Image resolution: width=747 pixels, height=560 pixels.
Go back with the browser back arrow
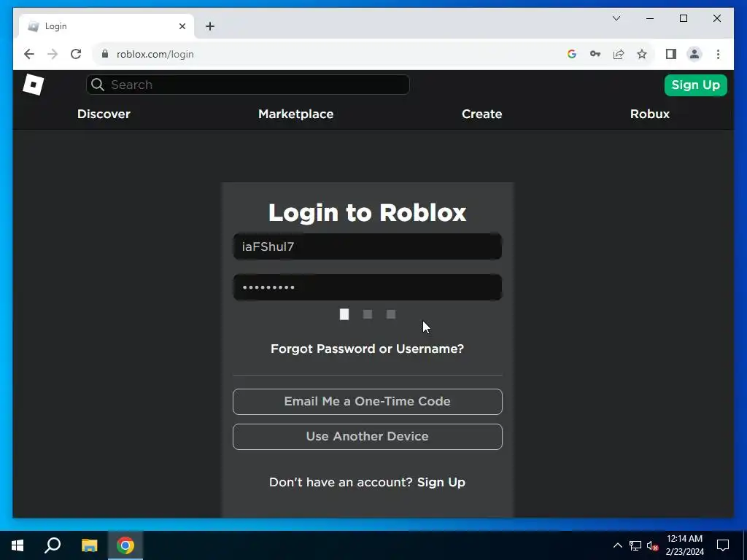(x=29, y=54)
